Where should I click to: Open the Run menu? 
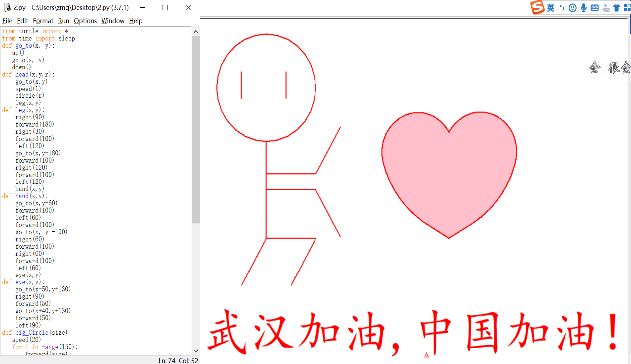pyautogui.click(x=64, y=21)
